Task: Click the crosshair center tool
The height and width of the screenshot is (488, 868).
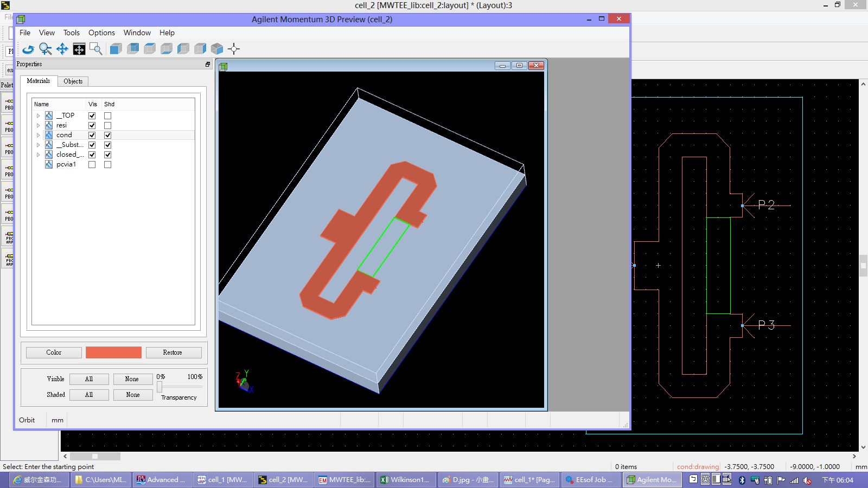Action: (x=234, y=49)
